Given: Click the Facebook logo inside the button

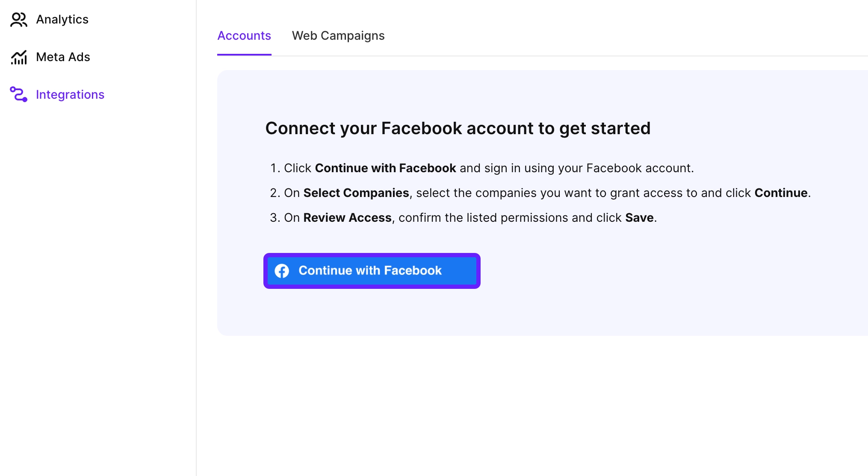Looking at the screenshot, I should point(282,271).
